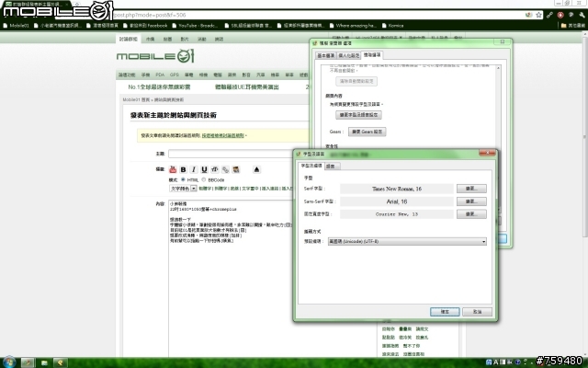This screenshot has width=588, height=368.
Task: Open the text color dropdown in editor
Action: [183, 189]
